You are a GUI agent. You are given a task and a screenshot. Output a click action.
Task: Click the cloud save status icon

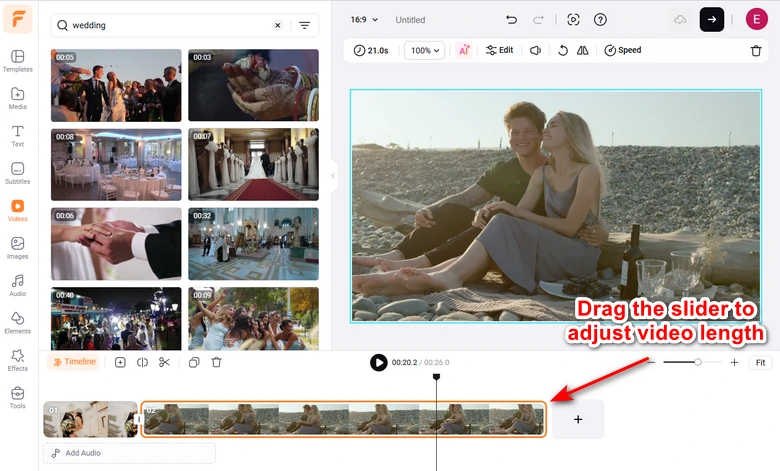680,20
